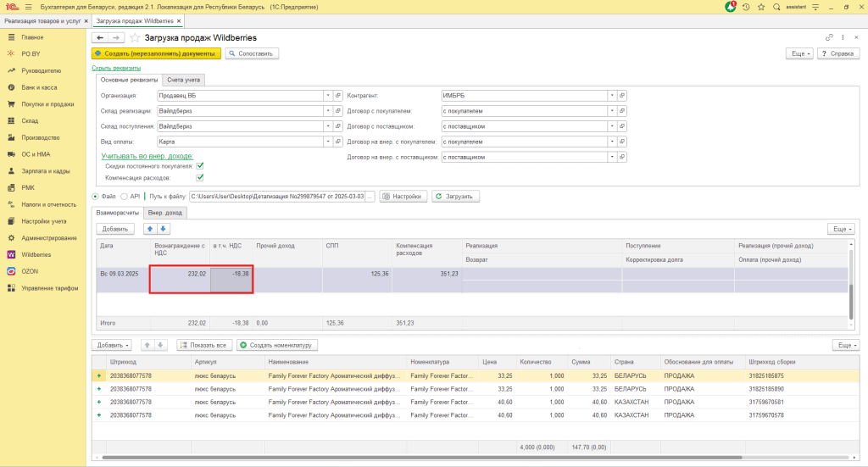Select the API radio button
Image resolution: width=868 pixels, height=467 pixels.
pyautogui.click(x=125, y=197)
